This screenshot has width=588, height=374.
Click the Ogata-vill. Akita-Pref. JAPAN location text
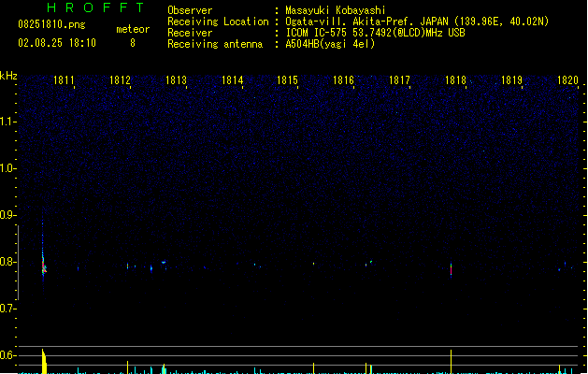(x=417, y=22)
